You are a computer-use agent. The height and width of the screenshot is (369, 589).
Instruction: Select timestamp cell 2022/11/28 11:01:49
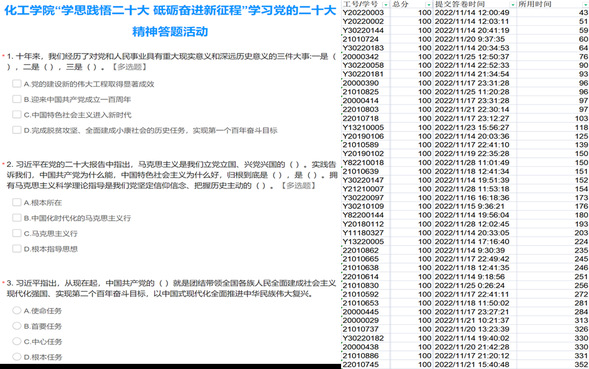click(x=475, y=162)
